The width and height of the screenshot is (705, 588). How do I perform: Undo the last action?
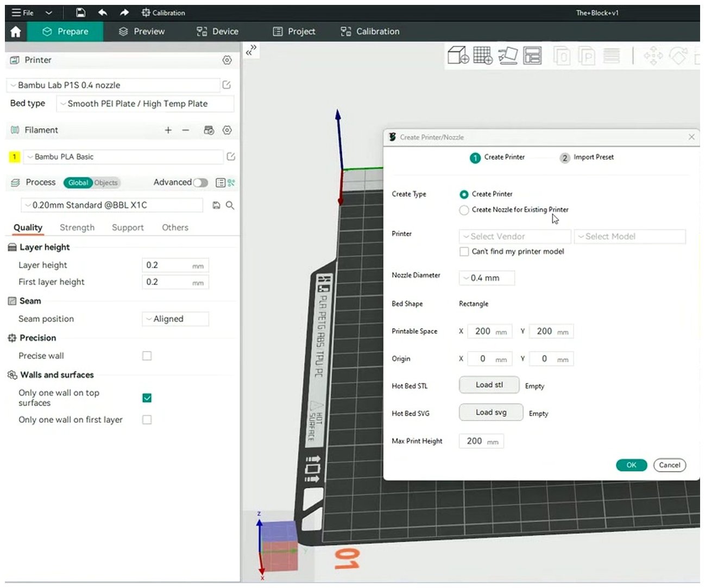[103, 12]
